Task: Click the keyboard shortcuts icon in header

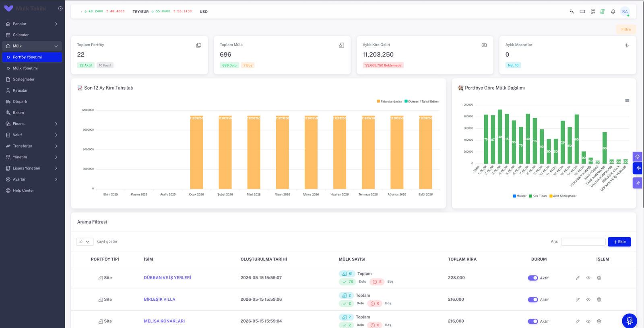Action: click(x=582, y=12)
